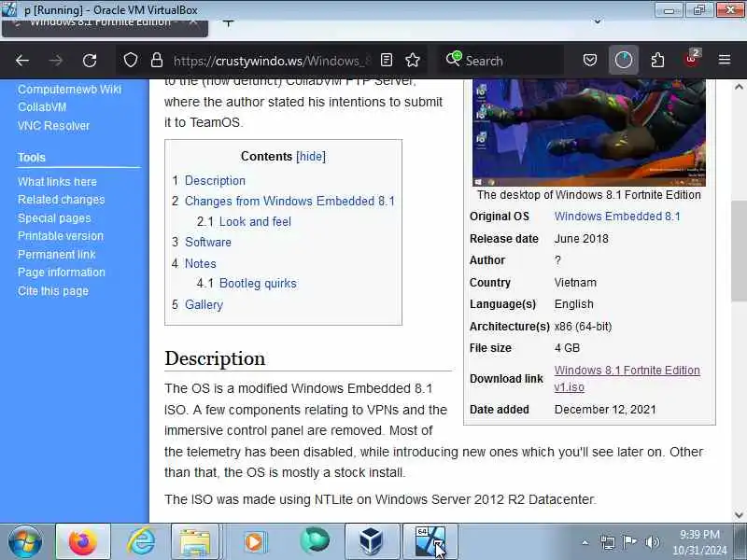
Task: Click the vertical scrollbar thumb
Action: pos(739,251)
